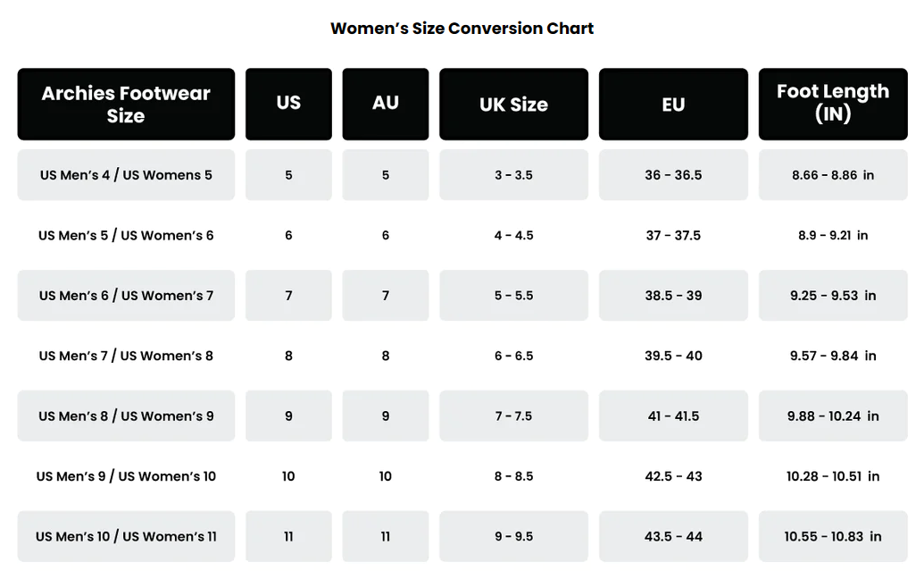The image size is (924, 579).
Task: Select the US column header
Action: click(x=288, y=104)
